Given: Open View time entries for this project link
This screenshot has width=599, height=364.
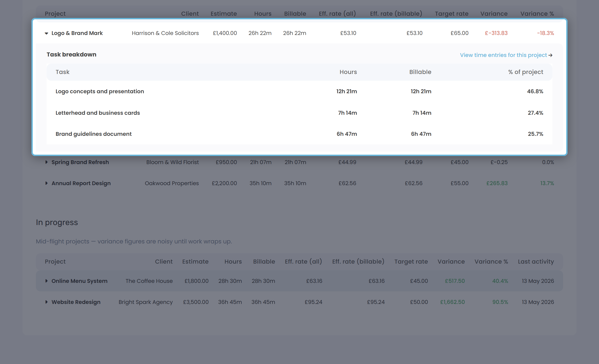Looking at the screenshot, I should [x=503, y=55].
